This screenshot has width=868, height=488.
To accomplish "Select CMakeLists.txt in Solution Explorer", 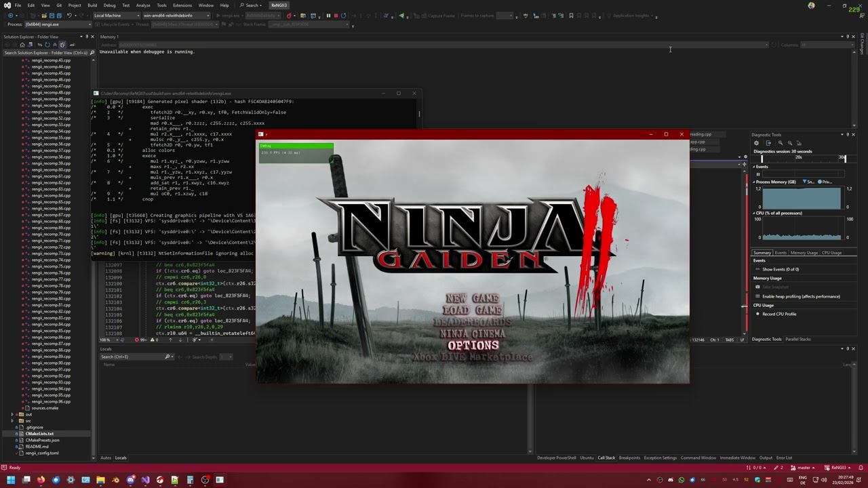I will tap(39, 434).
